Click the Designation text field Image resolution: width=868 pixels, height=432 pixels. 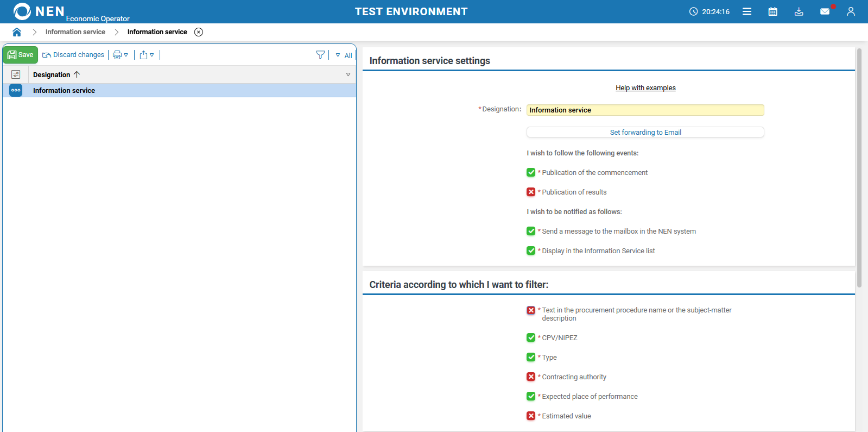coord(645,110)
